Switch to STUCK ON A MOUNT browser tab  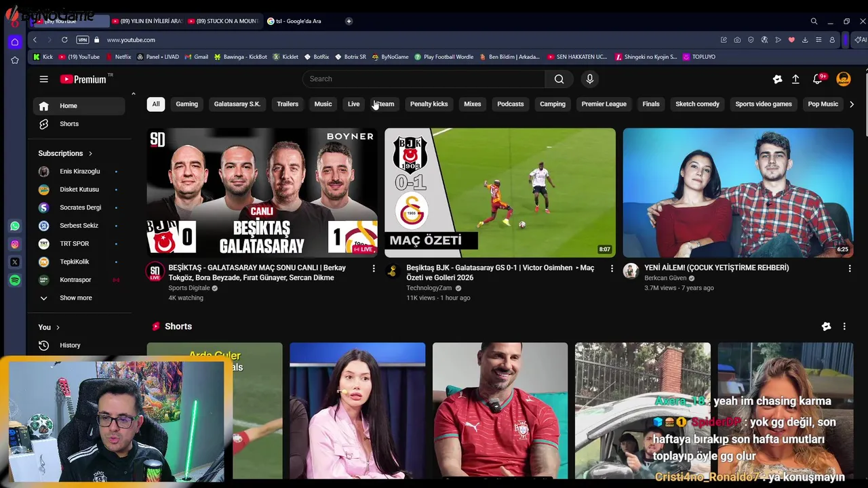click(x=224, y=21)
